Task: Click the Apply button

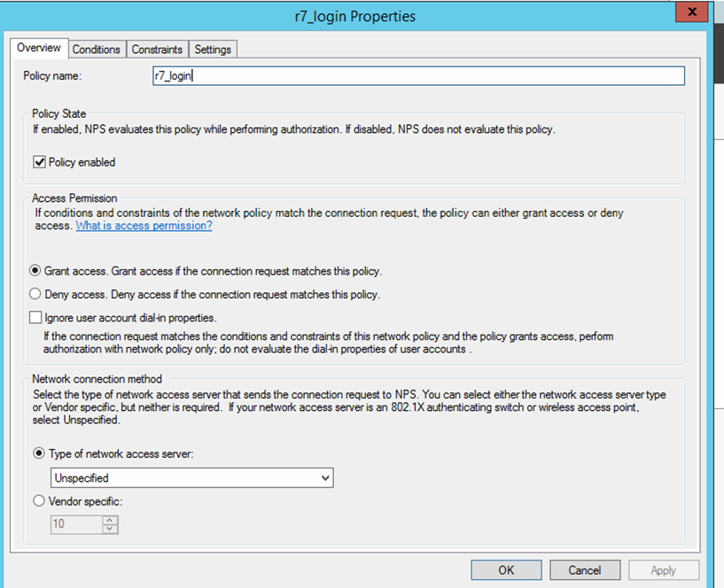Action: point(663,570)
